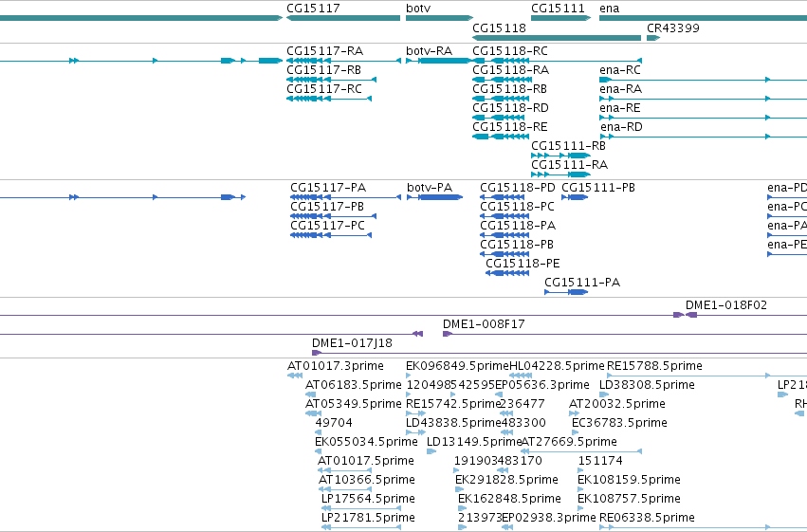
Task: Select EST AT20032.5prime
Action: coord(617,404)
